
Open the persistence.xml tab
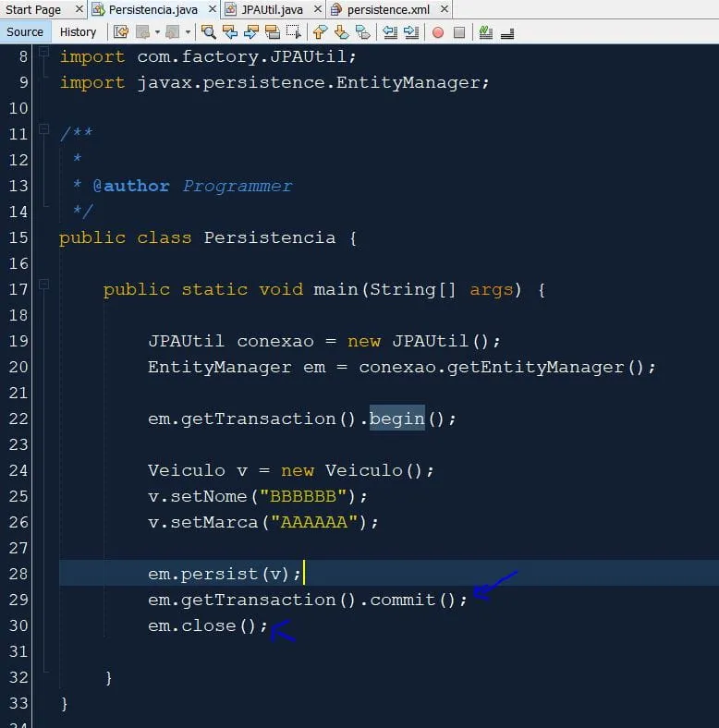click(386, 9)
